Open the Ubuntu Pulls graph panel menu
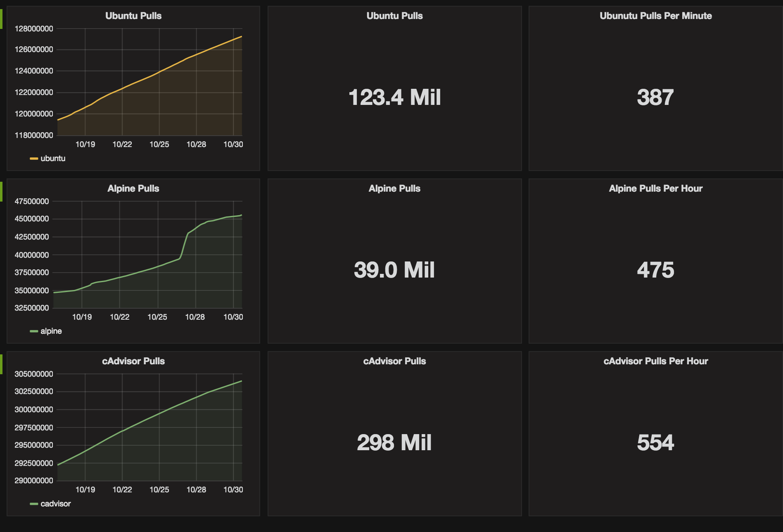783x532 pixels. pyautogui.click(x=133, y=16)
